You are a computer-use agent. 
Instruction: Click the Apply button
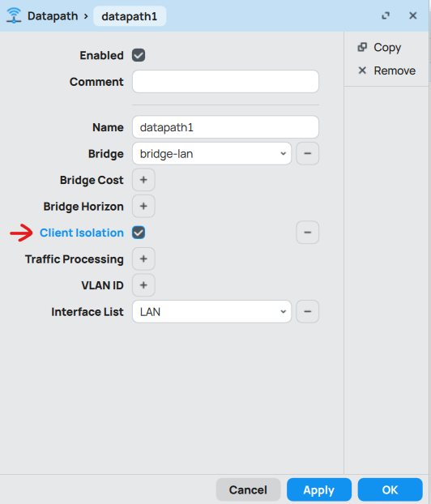319,490
